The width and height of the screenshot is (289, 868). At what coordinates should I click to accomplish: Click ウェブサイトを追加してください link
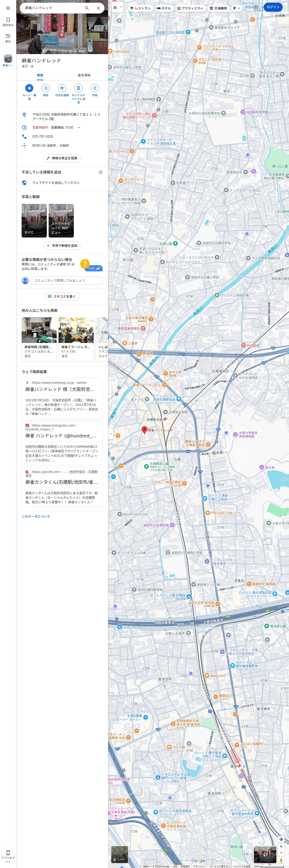tap(56, 183)
